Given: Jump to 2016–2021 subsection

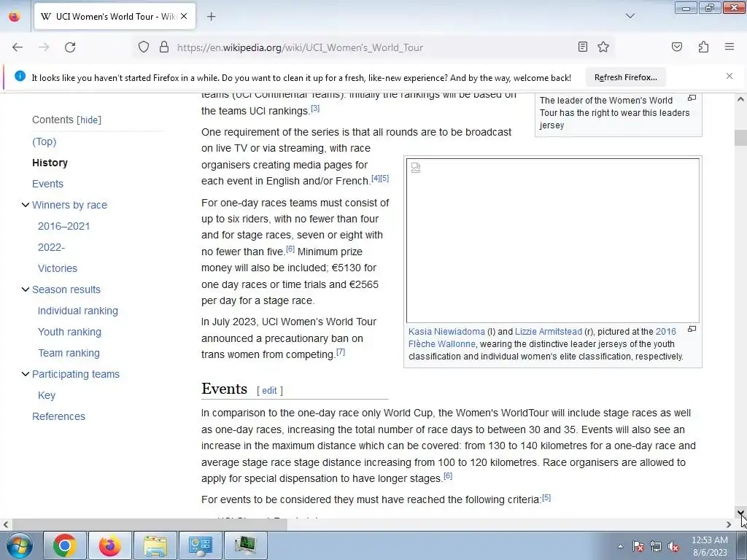Looking at the screenshot, I should (x=64, y=226).
